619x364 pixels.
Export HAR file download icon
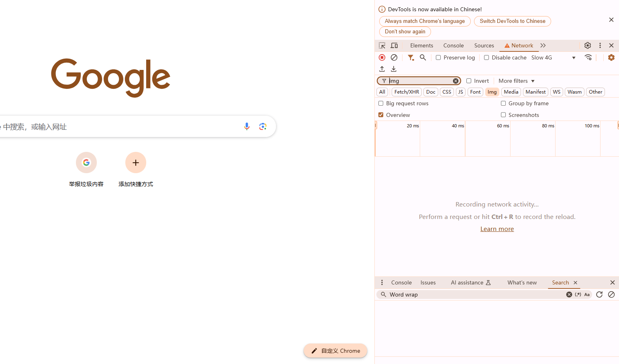click(394, 69)
